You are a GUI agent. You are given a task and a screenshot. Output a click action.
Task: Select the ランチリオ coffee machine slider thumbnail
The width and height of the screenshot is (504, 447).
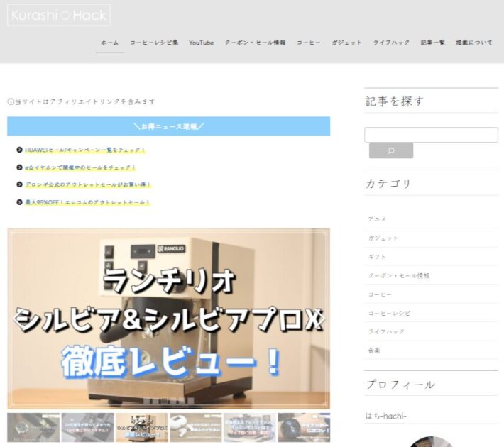pyautogui.click(x=142, y=427)
